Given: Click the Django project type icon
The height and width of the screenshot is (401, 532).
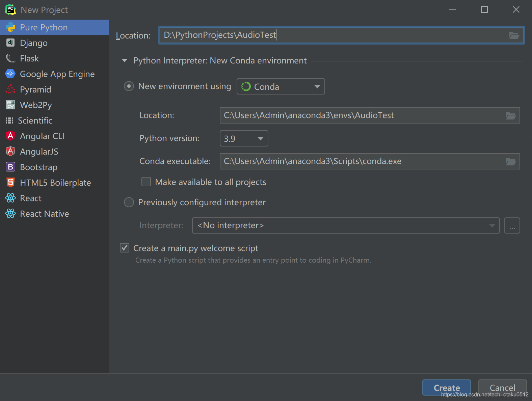Looking at the screenshot, I should (x=10, y=43).
